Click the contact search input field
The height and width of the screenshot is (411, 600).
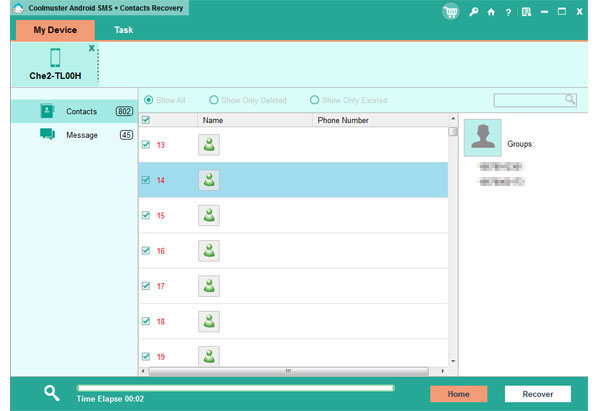(528, 100)
